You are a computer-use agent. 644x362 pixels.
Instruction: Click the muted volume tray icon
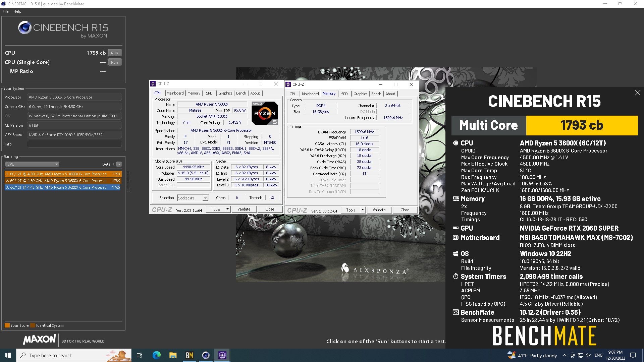tap(588, 355)
